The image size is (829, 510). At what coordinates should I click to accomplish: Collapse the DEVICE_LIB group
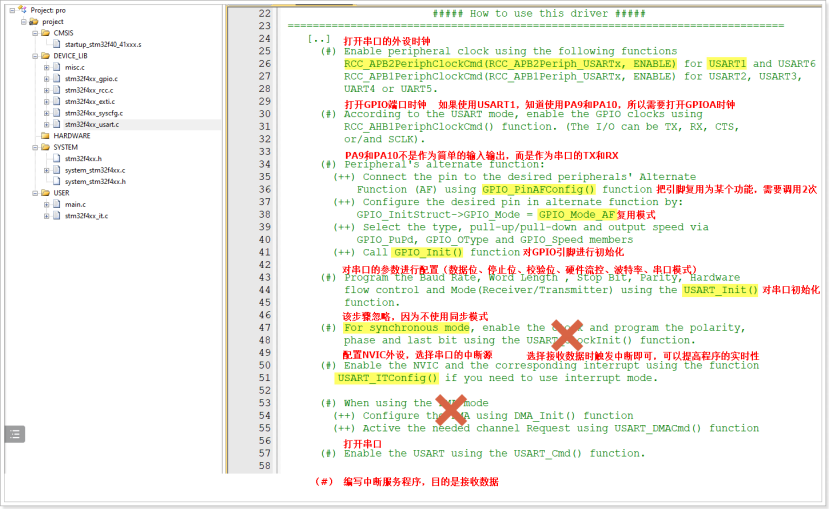click(35, 56)
